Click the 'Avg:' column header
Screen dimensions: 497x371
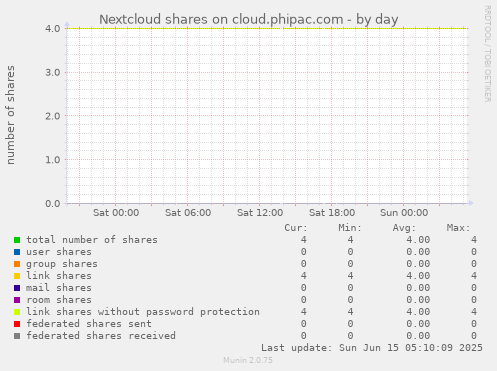click(404, 228)
